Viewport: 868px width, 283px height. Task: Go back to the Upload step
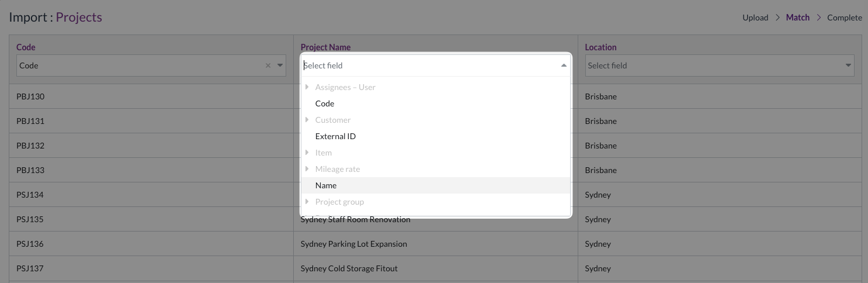[755, 18]
